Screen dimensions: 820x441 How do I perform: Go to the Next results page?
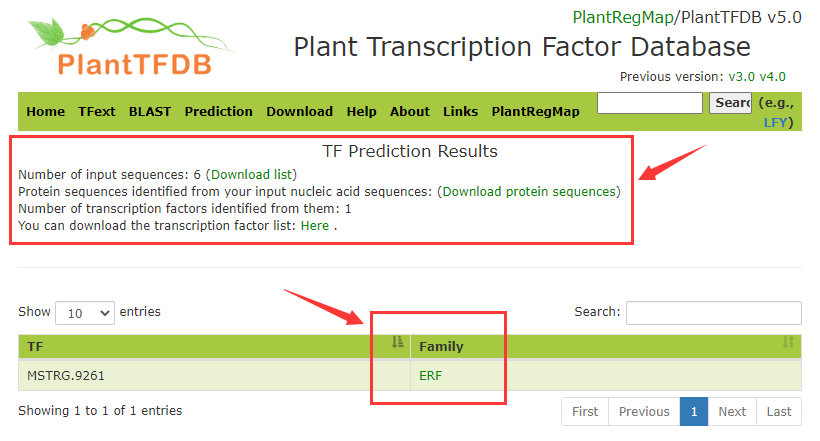(x=732, y=412)
